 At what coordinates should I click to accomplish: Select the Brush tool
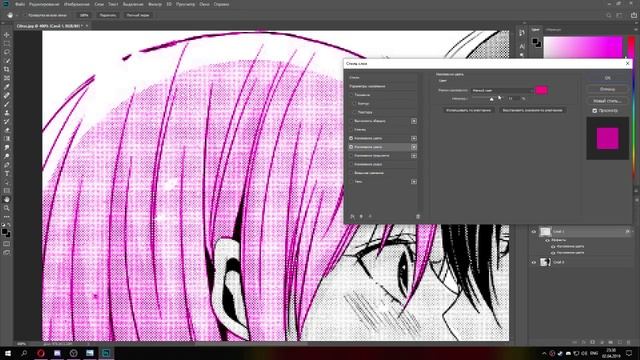point(7,104)
